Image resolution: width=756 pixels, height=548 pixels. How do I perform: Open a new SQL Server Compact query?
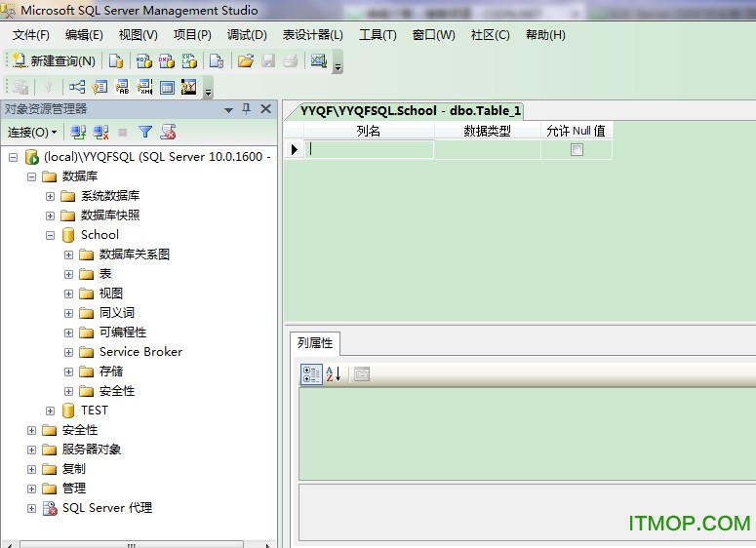[217, 60]
